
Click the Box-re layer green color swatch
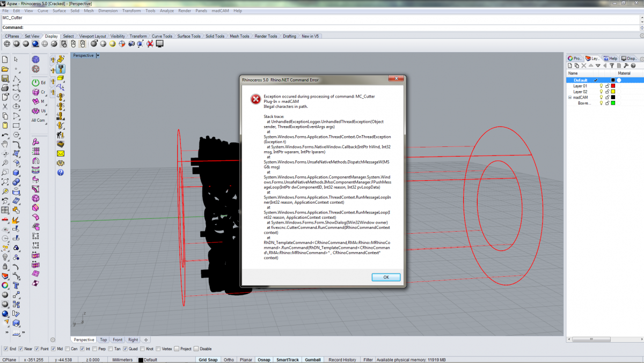click(613, 103)
